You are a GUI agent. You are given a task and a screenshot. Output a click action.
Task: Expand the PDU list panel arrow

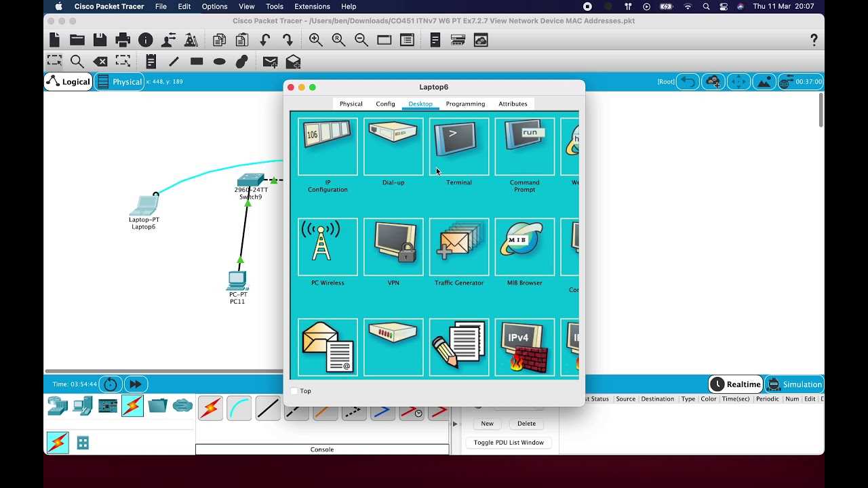pyautogui.click(x=455, y=424)
